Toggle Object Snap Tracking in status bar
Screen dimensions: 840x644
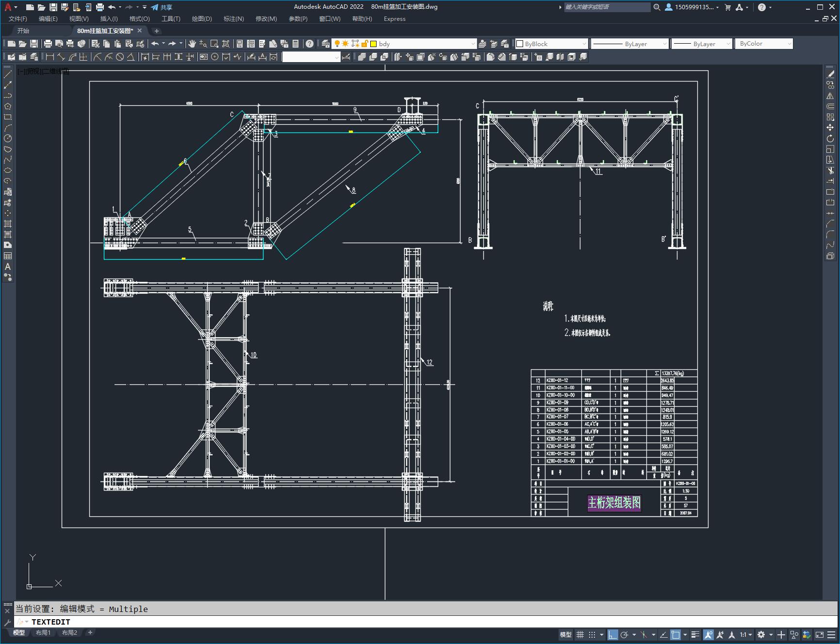click(x=664, y=634)
